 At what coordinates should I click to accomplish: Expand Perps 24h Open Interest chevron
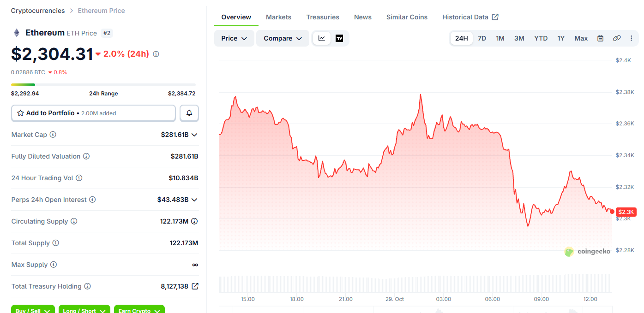pos(194,200)
